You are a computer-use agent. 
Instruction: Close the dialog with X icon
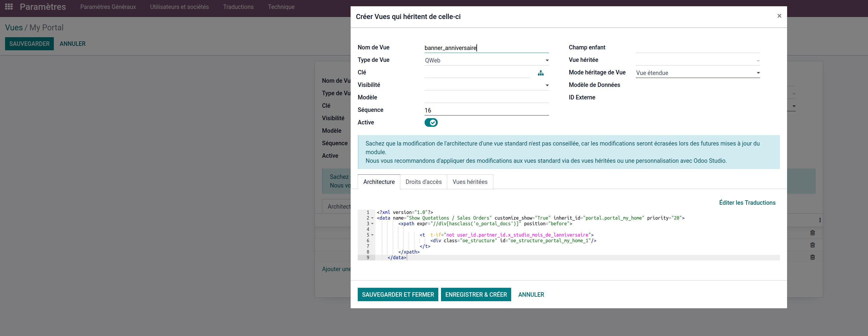pyautogui.click(x=779, y=16)
